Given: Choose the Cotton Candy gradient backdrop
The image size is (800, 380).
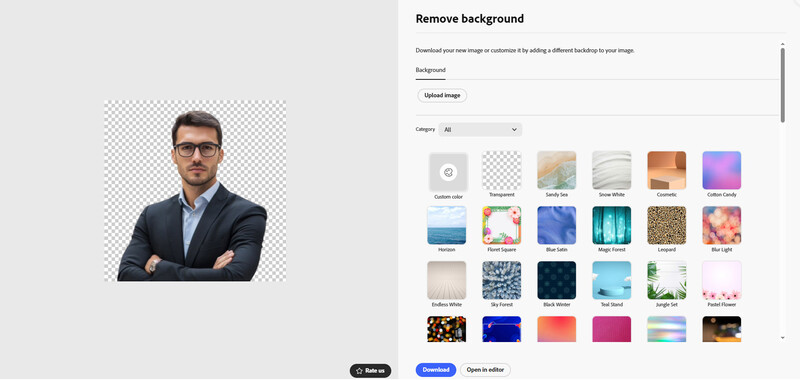Looking at the screenshot, I should click(722, 170).
